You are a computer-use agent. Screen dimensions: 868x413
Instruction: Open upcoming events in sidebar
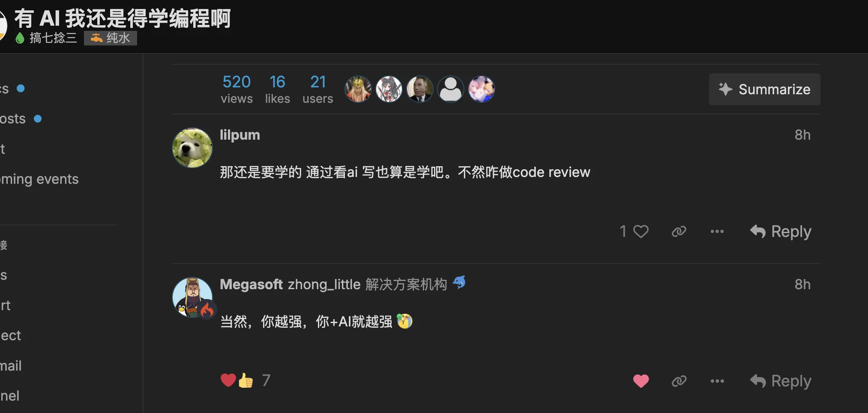pos(39,179)
